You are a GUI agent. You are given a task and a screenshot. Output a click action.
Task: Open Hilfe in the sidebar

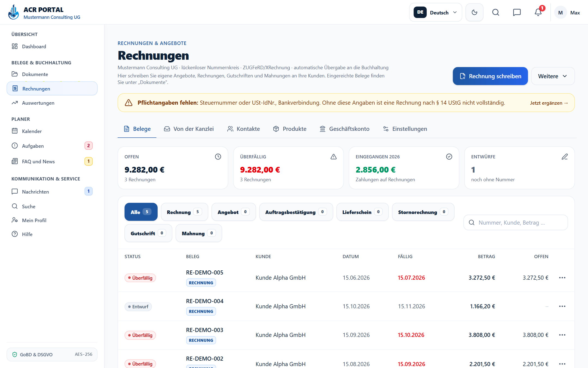52,234
